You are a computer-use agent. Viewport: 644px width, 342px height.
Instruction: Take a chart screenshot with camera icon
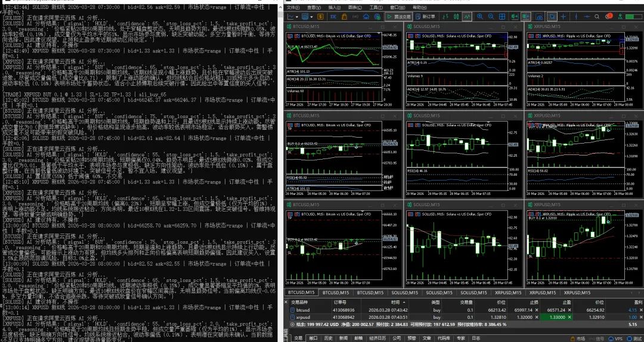tap(539, 17)
